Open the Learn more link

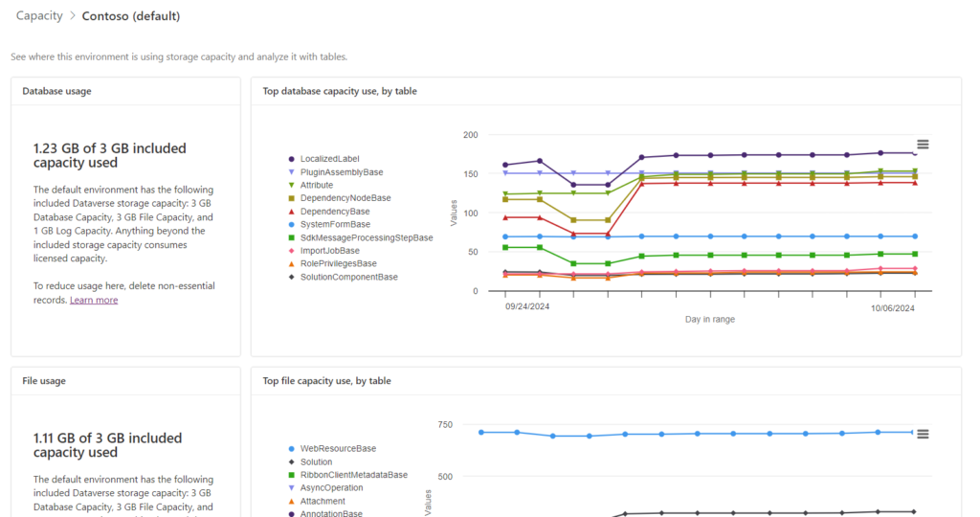pyautogui.click(x=94, y=300)
